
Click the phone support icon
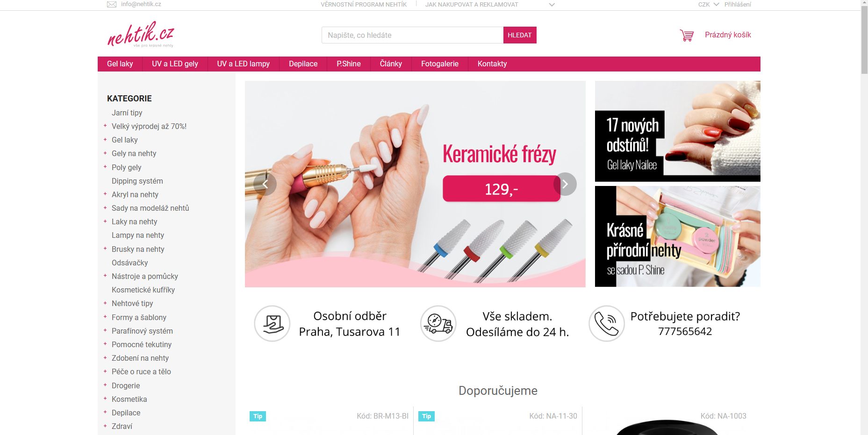607,323
